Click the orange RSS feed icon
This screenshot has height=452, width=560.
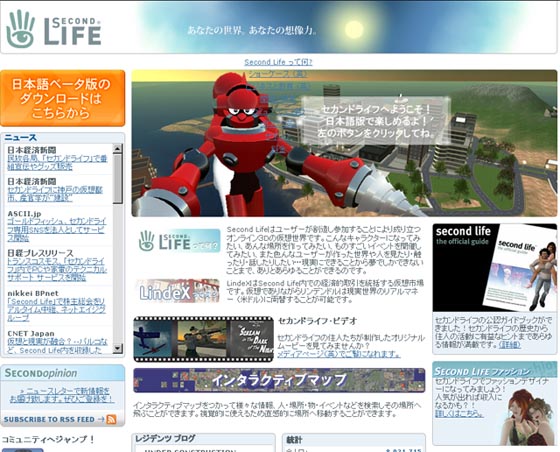click(111, 419)
